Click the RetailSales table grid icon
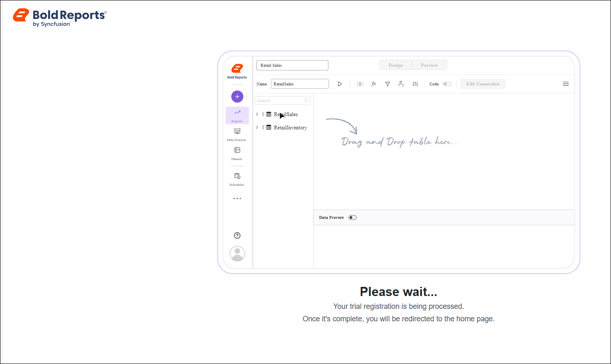Image resolution: width=611 pixels, height=364 pixels. (x=269, y=114)
